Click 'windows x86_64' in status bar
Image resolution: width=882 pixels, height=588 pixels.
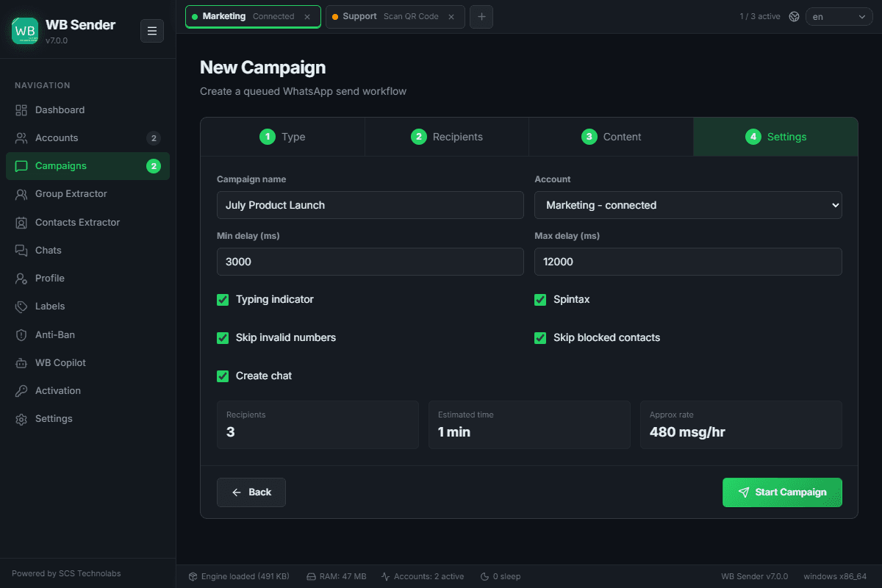pos(835,576)
